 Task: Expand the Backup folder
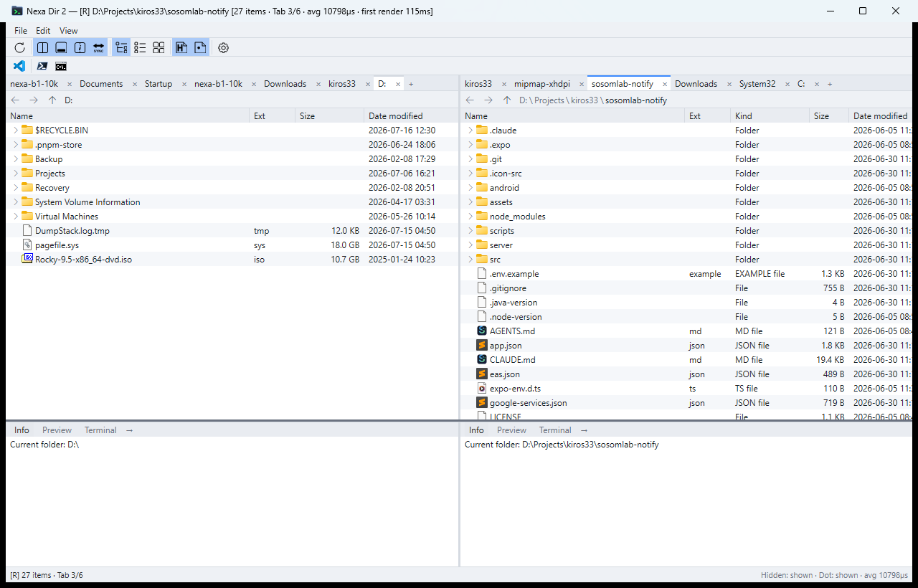16,158
